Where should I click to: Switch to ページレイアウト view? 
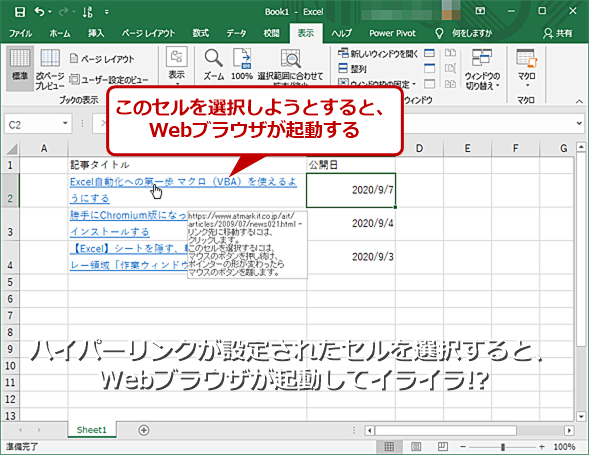pyautogui.click(x=102, y=59)
